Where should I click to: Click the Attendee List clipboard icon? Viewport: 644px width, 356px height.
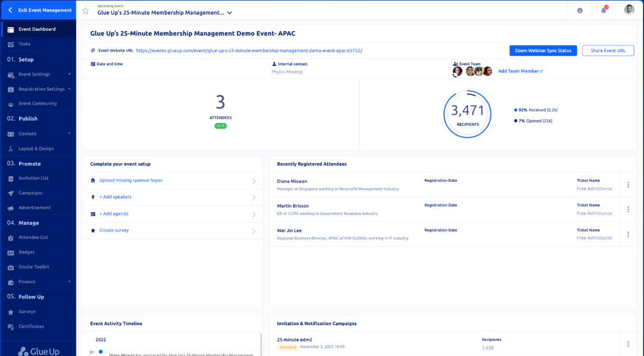pyautogui.click(x=10, y=238)
